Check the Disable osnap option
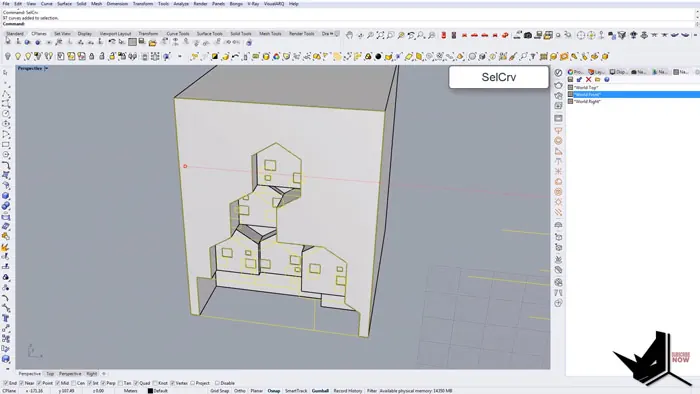700x394 pixels. point(217,383)
